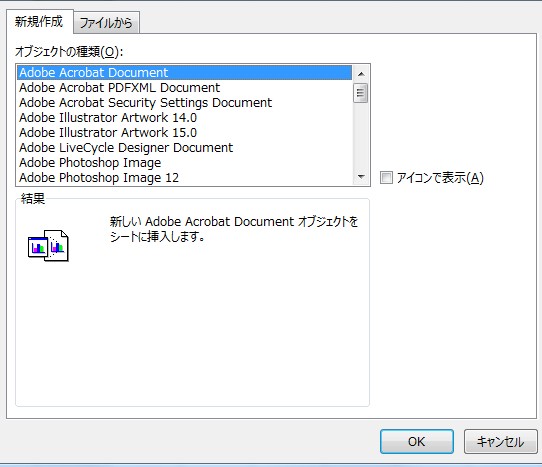Click the list scroll down arrow

tap(361, 177)
